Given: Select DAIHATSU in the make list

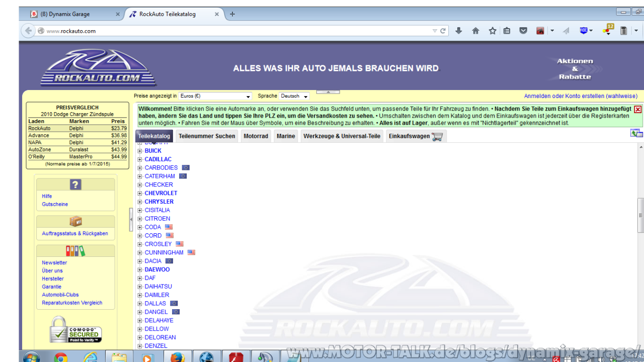Looking at the screenshot, I should 158,287.
